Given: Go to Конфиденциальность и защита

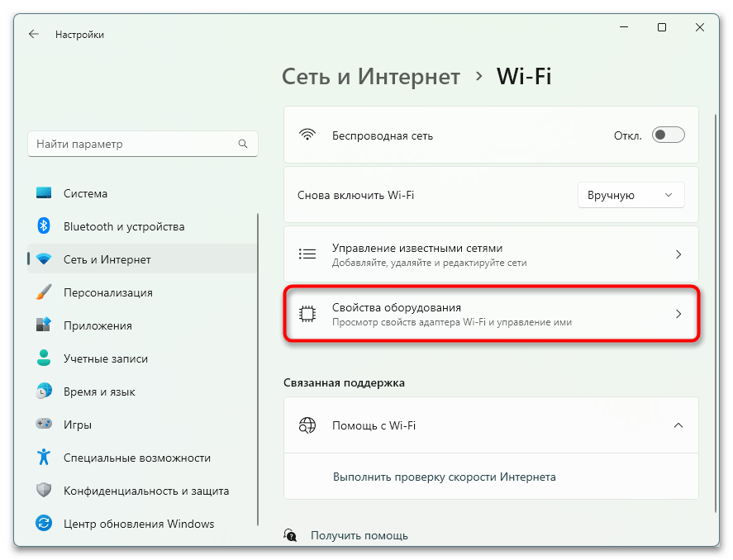Looking at the screenshot, I should (x=143, y=491).
